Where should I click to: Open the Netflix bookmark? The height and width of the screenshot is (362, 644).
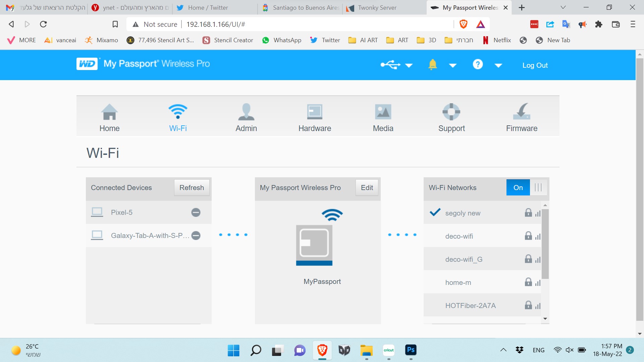point(497,40)
